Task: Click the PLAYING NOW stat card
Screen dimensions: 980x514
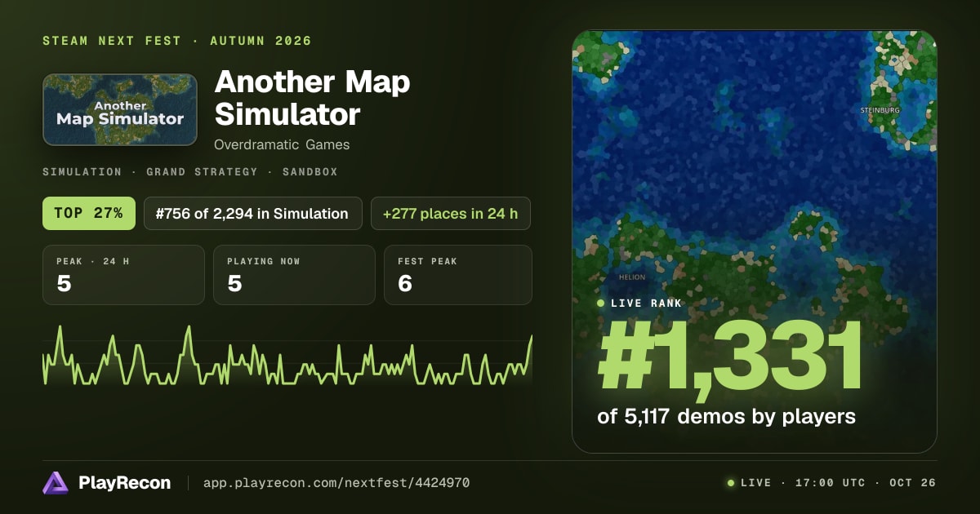Action: tap(294, 275)
